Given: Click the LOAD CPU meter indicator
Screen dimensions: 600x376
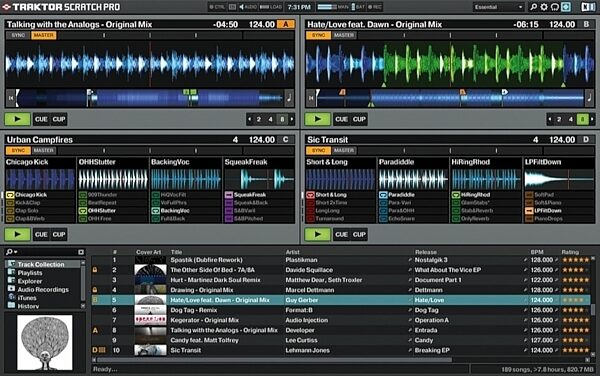Looking at the screenshot, I should point(271,7).
